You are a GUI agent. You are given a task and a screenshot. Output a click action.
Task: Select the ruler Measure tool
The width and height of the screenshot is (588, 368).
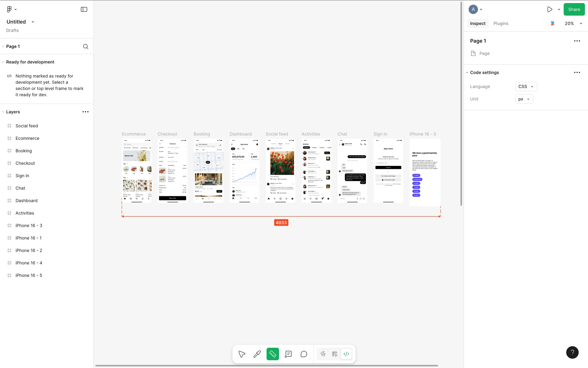coord(273,354)
